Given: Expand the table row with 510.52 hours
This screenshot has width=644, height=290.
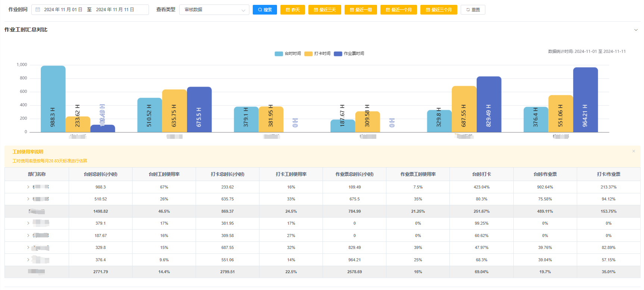Looking at the screenshot, I should pyautogui.click(x=28, y=199).
